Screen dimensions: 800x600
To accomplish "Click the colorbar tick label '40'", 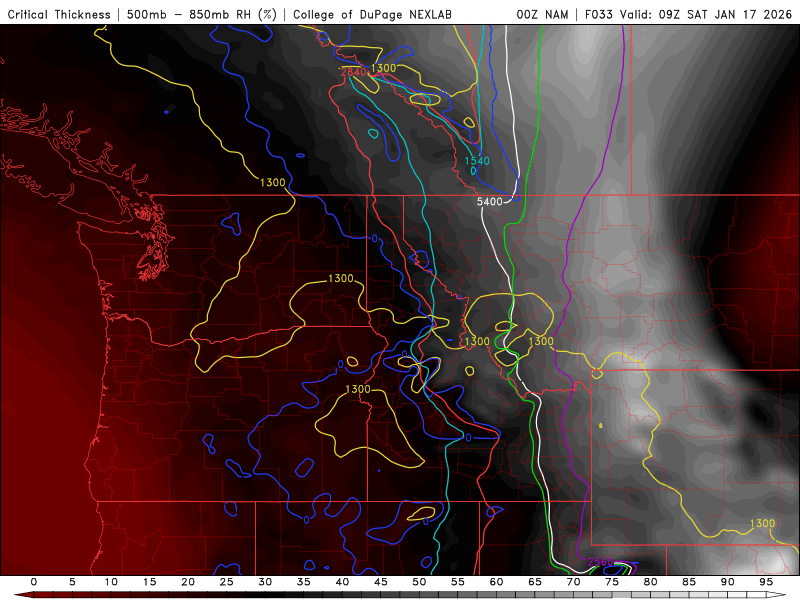I will 342,582.
